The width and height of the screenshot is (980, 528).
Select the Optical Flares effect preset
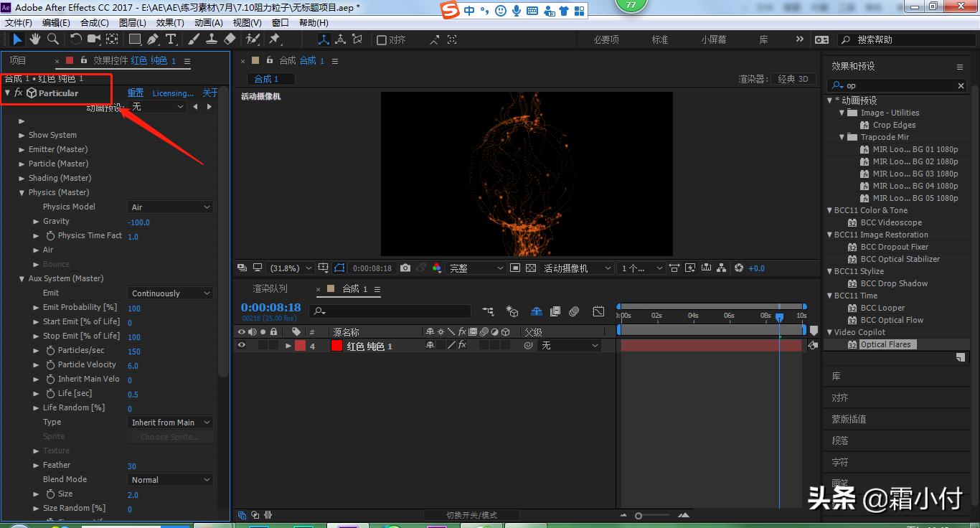click(x=885, y=344)
